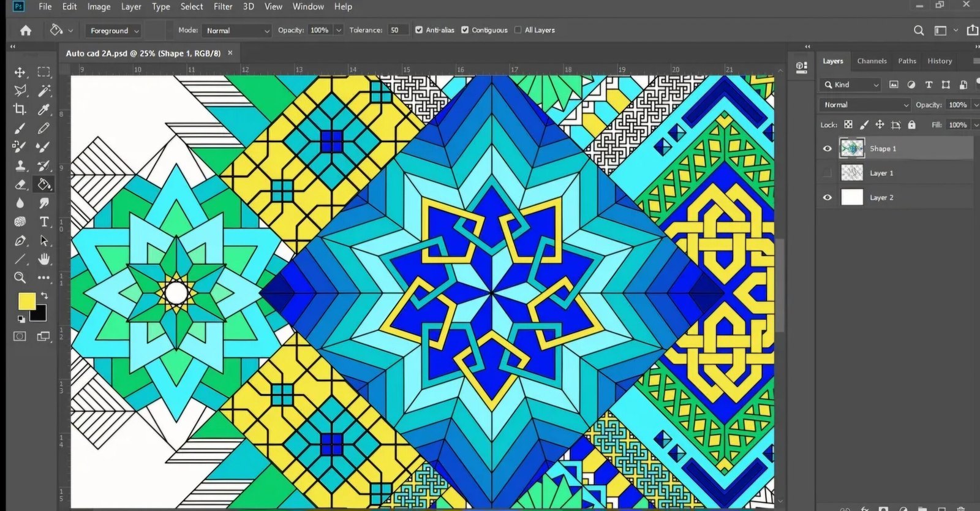980x511 pixels.
Task: Go to the Home screen
Action: 26,30
